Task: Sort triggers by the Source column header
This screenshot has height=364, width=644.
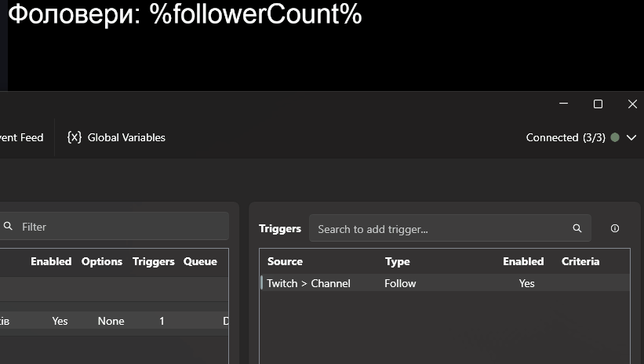Action: [285, 261]
